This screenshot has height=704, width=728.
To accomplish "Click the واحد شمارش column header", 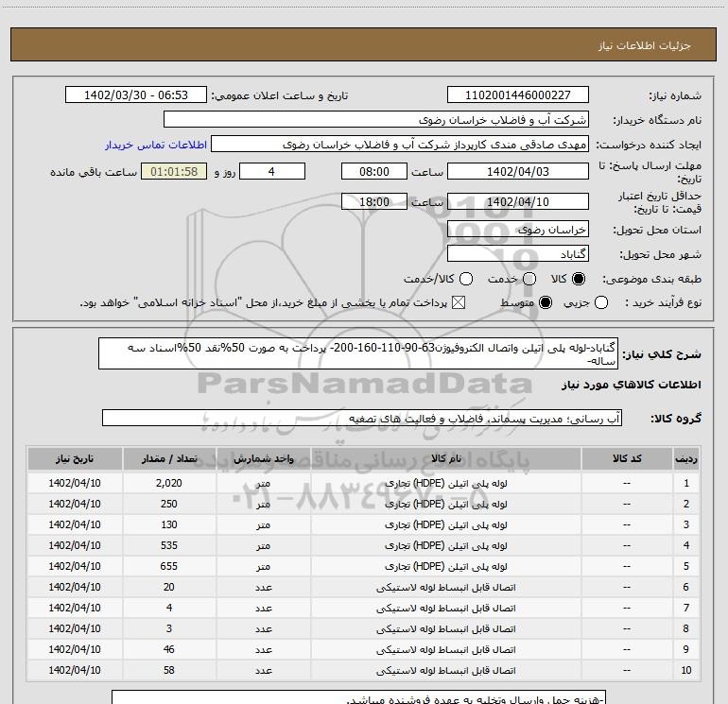I will pos(263,458).
